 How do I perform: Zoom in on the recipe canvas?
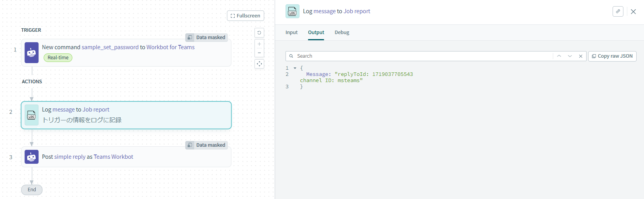pyautogui.click(x=260, y=44)
